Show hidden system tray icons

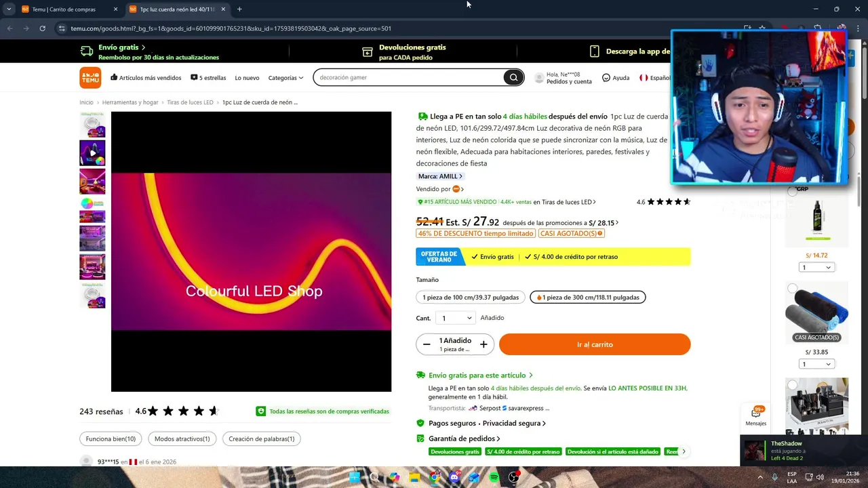coord(759,477)
